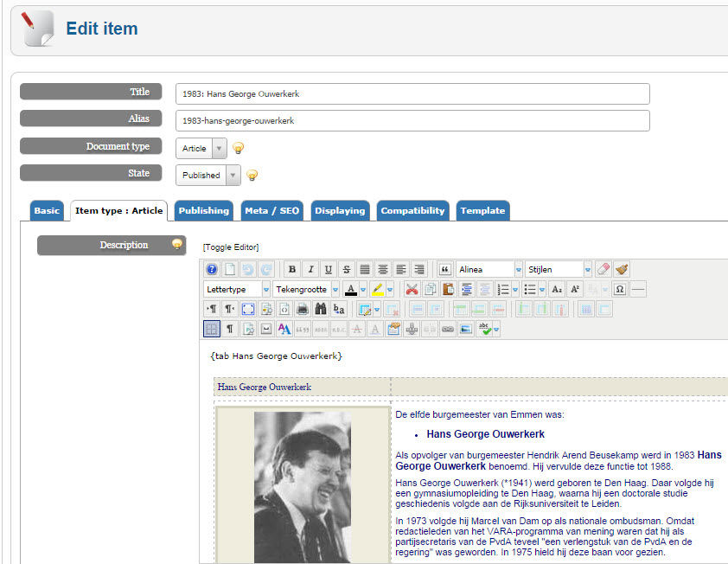Toggle the editor fullscreen mode

248,309
